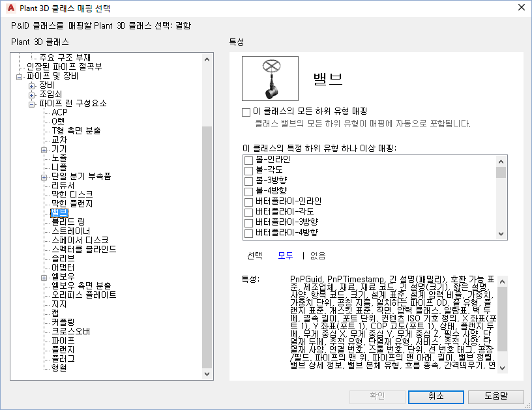Check the 버터플라이-인라인 subtype
532x410 pixels.
click(248, 202)
